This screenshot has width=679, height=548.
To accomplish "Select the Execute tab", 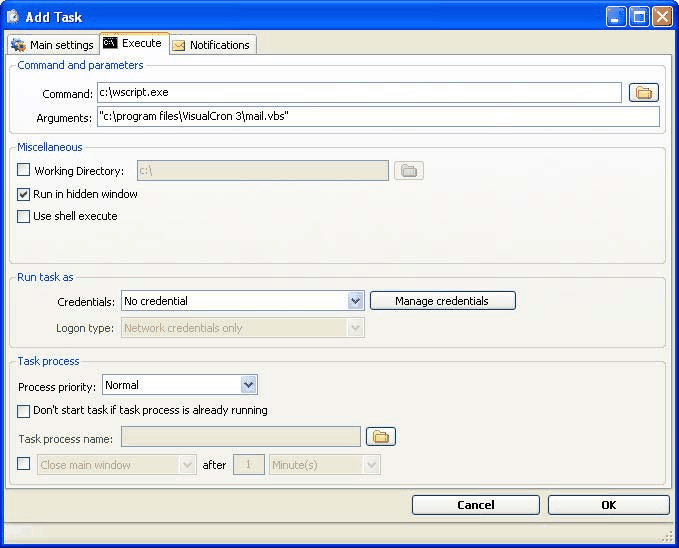I will 133,44.
